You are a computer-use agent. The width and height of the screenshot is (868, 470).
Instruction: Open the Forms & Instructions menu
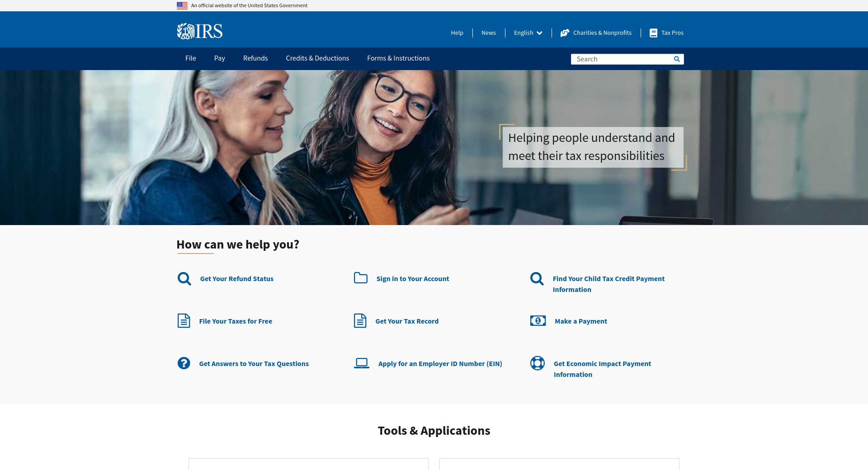click(398, 58)
